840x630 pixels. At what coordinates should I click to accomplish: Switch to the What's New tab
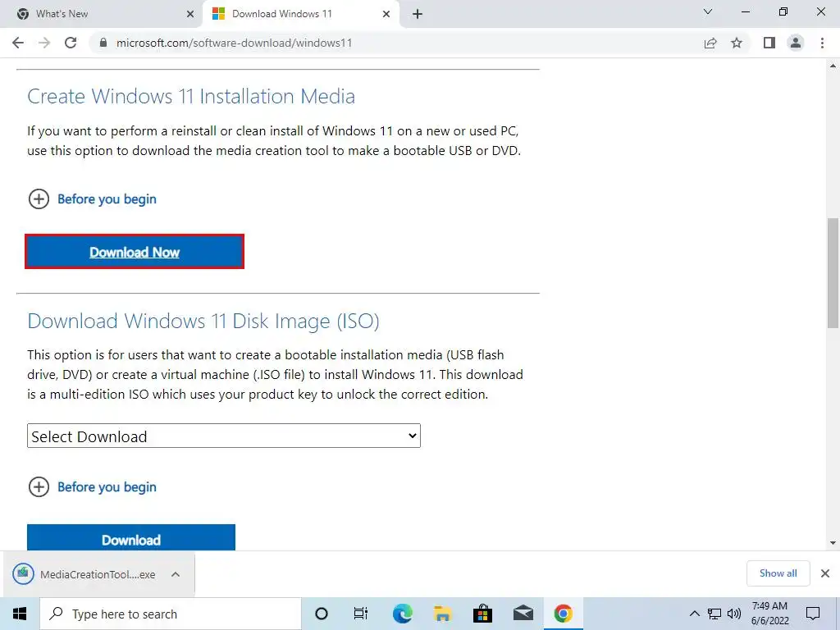tap(101, 14)
